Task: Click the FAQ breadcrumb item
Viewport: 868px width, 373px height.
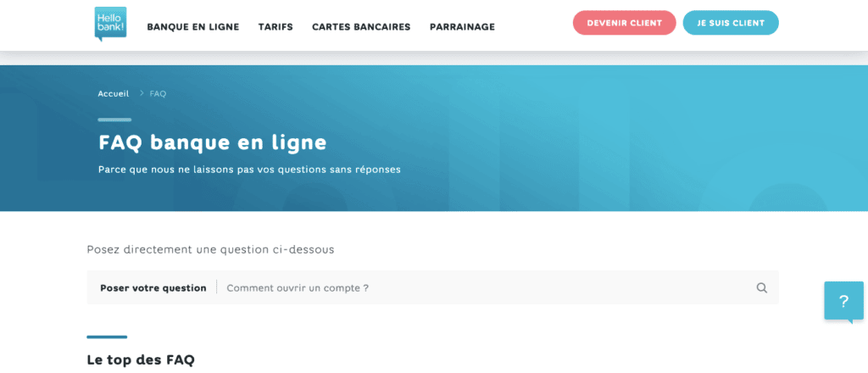Action: (158, 93)
